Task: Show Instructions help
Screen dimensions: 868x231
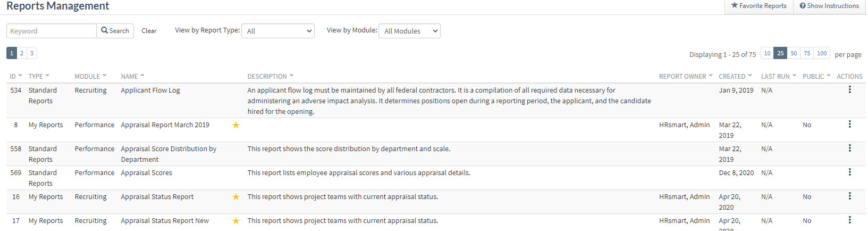Action: tap(829, 6)
